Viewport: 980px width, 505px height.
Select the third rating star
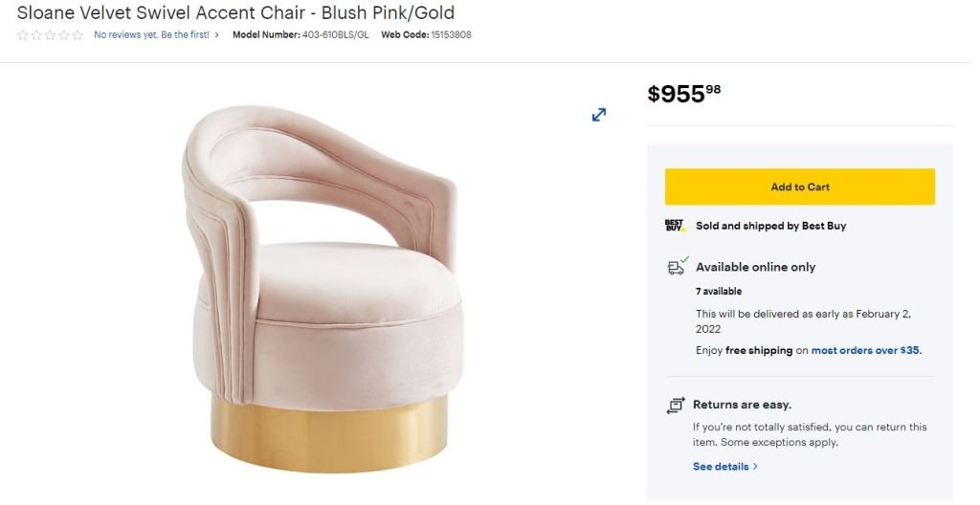(50, 35)
